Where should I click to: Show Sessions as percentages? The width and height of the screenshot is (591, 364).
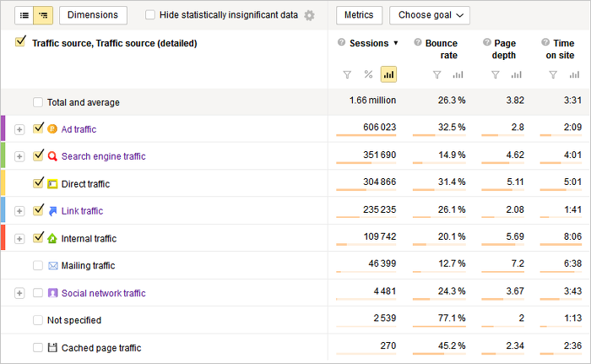[368, 75]
